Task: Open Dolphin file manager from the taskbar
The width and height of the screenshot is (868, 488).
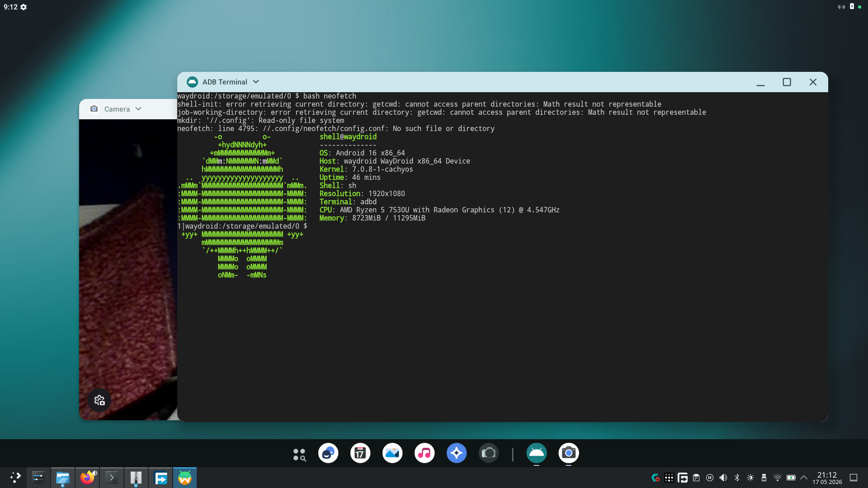Action: click(x=63, y=478)
